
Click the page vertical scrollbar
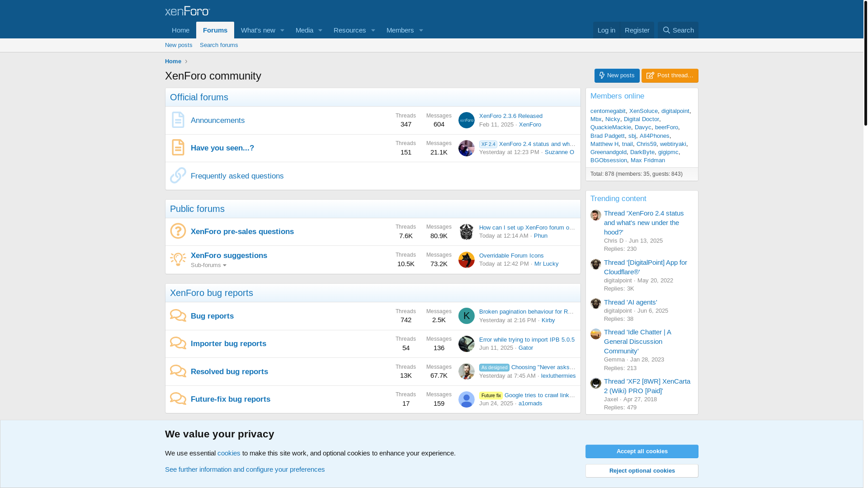[865, 63]
